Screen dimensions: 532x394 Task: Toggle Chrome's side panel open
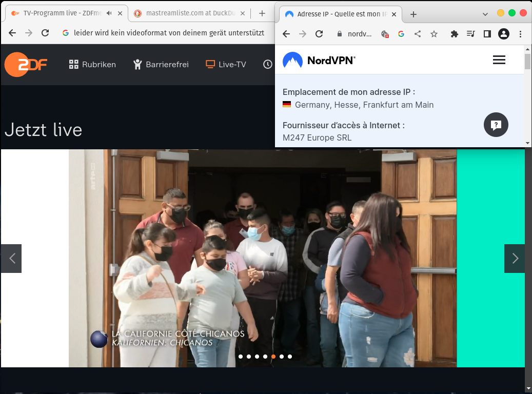[487, 33]
